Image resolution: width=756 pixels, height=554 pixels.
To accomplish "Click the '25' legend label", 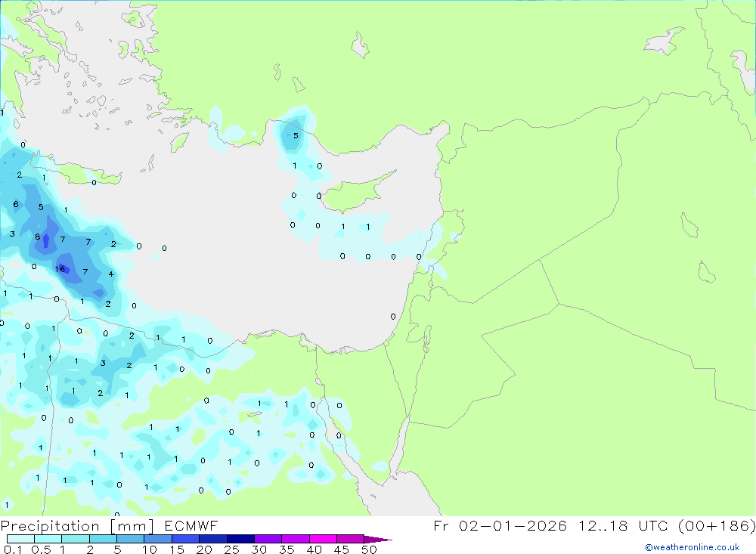I will click(x=231, y=549).
